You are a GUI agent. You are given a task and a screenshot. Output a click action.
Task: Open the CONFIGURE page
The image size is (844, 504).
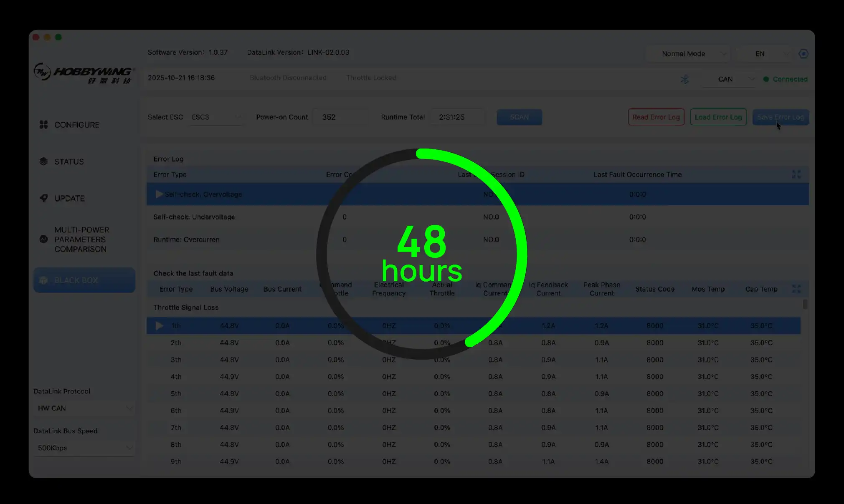76,125
